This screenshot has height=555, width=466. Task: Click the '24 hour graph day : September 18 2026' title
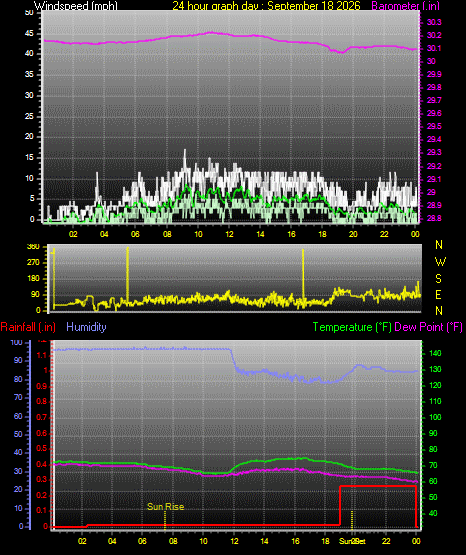tap(266, 6)
